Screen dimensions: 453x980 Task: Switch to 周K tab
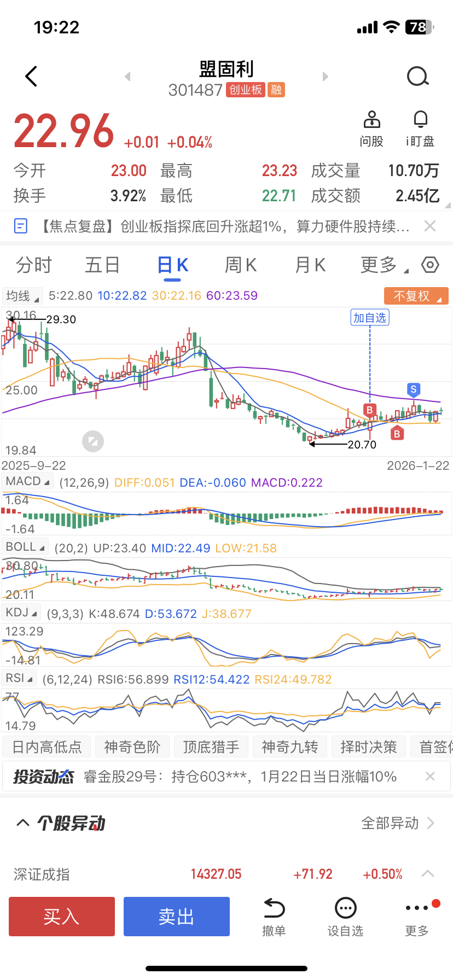241,265
